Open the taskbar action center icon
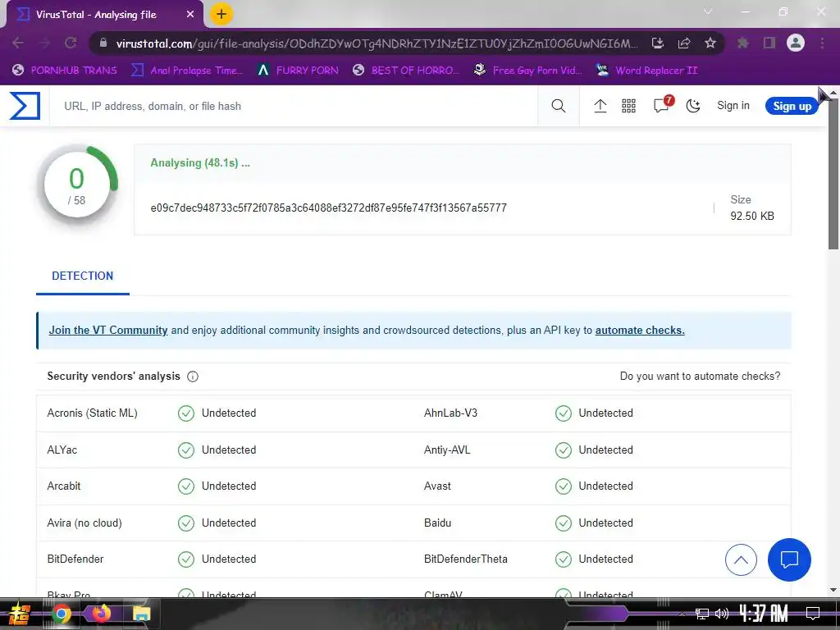This screenshot has width=840, height=630. tap(813, 614)
